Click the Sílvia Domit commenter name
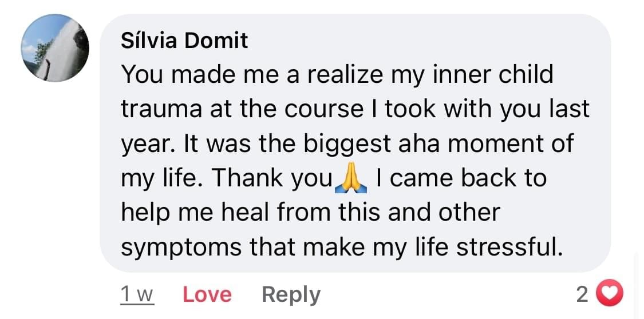 pyautogui.click(x=184, y=41)
